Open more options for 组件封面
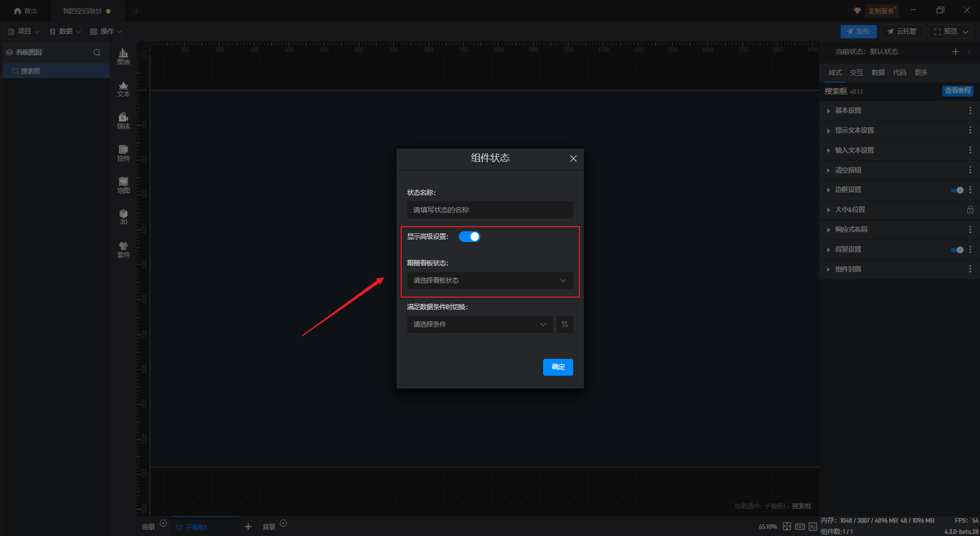980x536 pixels. [x=970, y=269]
